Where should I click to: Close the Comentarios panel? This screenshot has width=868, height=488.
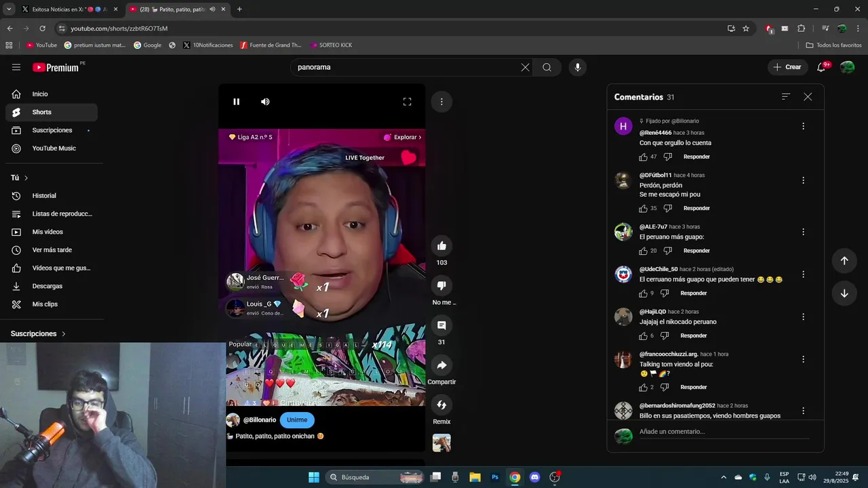(x=808, y=97)
